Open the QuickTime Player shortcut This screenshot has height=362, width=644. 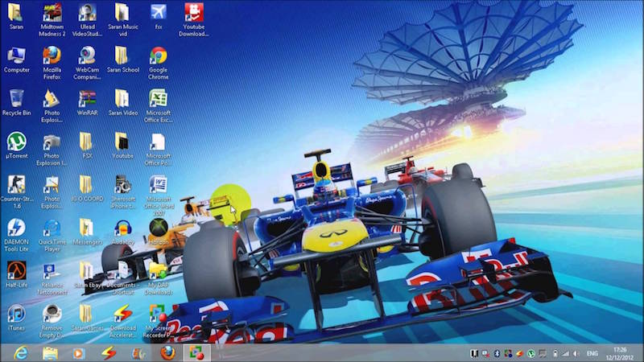(x=52, y=235)
